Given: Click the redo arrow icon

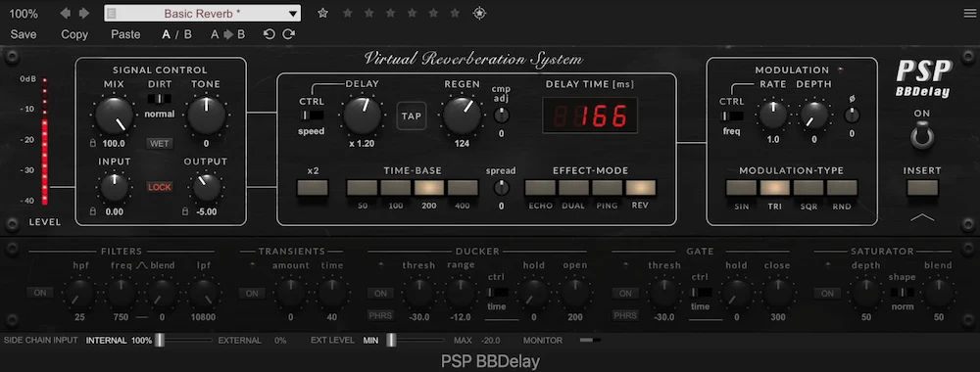Looking at the screenshot, I should [x=288, y=34].
